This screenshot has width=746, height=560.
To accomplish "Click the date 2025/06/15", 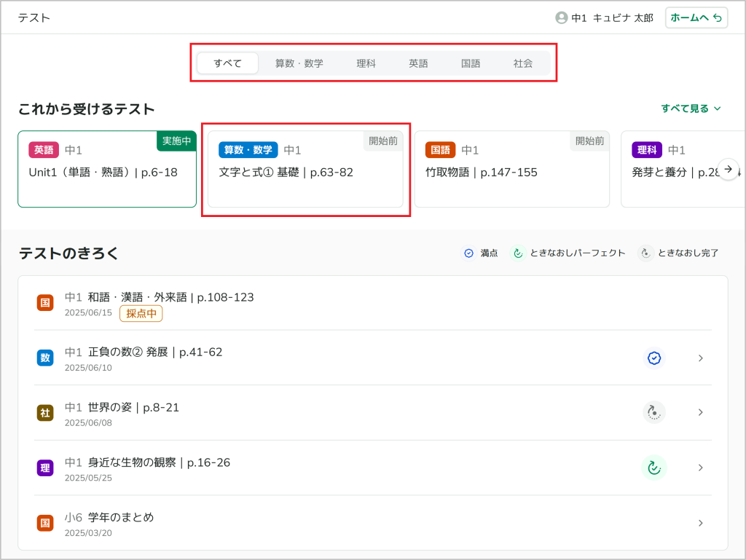I will point(88,313).
